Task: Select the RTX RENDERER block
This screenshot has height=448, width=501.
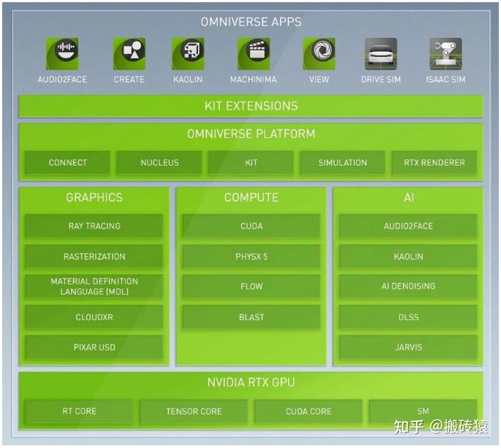Action: click(433, 163)
